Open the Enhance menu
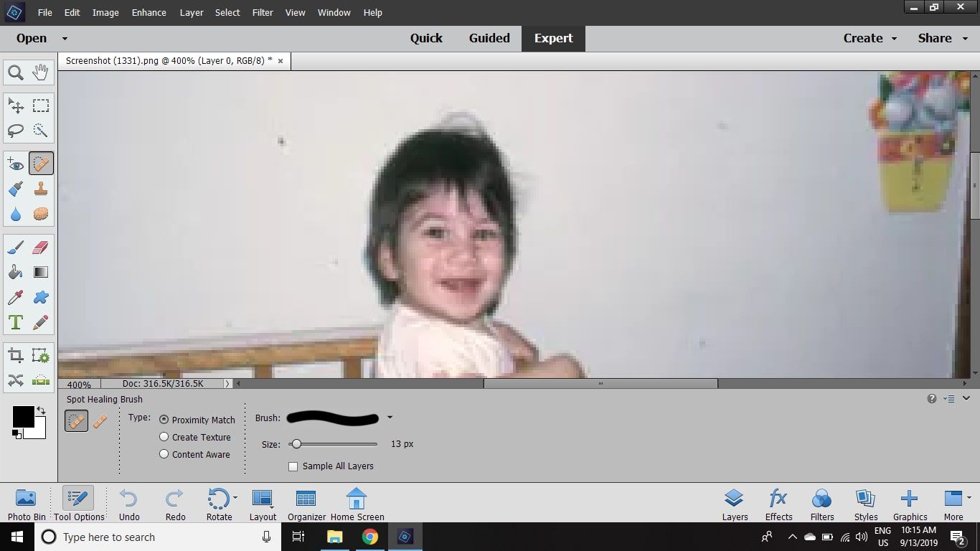 (149, 12)
